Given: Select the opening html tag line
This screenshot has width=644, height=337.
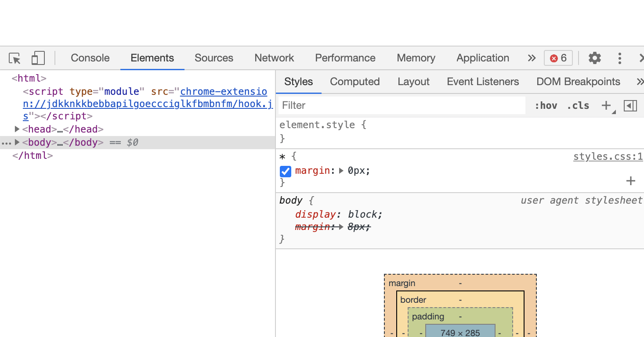Looking at the screenshot, I should tap(29, 79).
